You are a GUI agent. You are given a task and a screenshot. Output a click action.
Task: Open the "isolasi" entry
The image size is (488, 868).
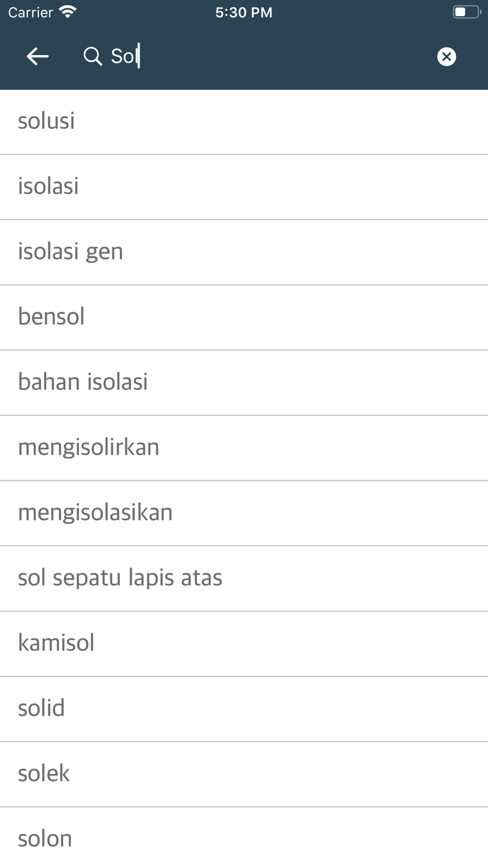(244, 187)
